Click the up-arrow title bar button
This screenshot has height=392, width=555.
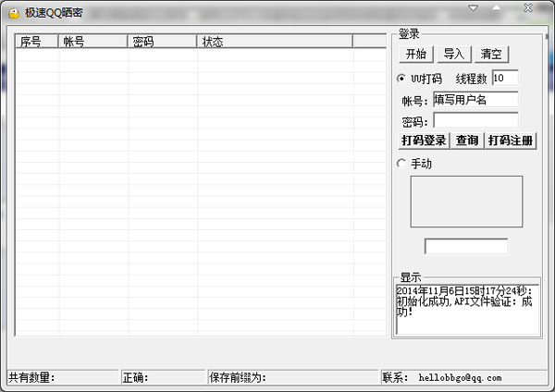499,8
